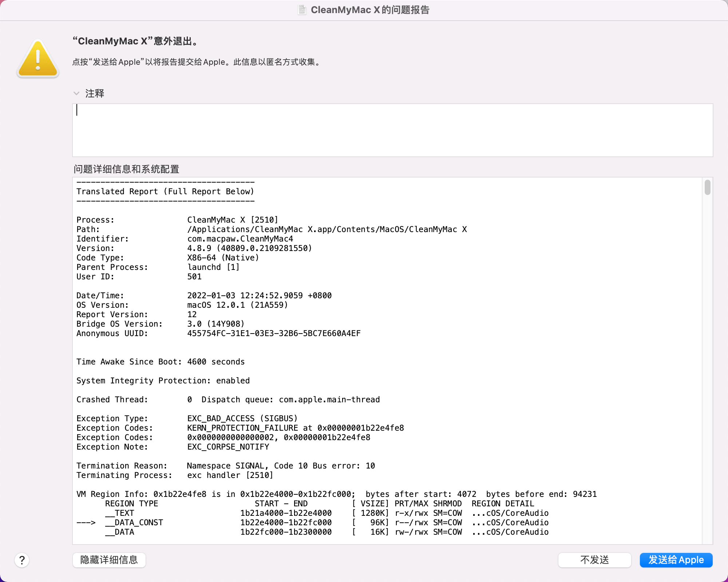Click the report details scrollbar thumb
The width and height of the screenshot is (728, 582).
pos(707,187)
